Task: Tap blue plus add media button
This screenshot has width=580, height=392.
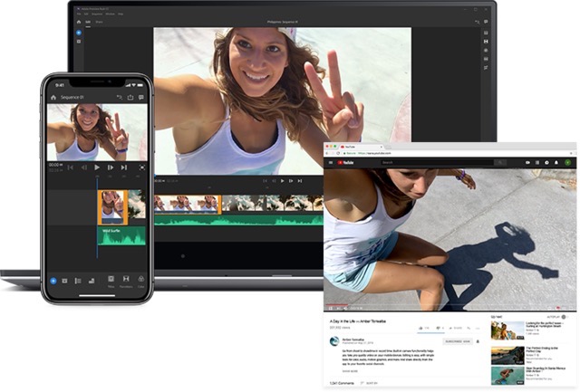Action: pyautogui.click(x=53, y=281)
